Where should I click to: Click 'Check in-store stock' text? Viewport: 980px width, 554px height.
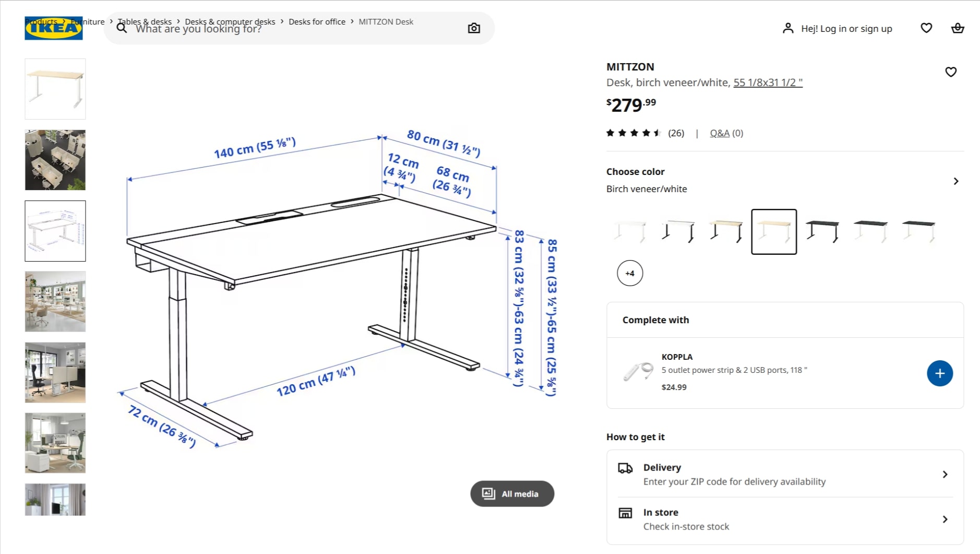(686, 526)
